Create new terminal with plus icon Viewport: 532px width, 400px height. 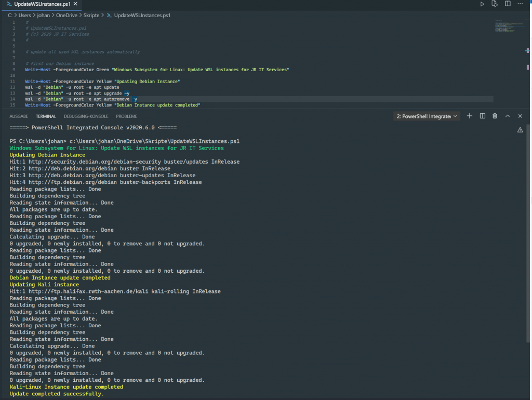click(470, 116)
